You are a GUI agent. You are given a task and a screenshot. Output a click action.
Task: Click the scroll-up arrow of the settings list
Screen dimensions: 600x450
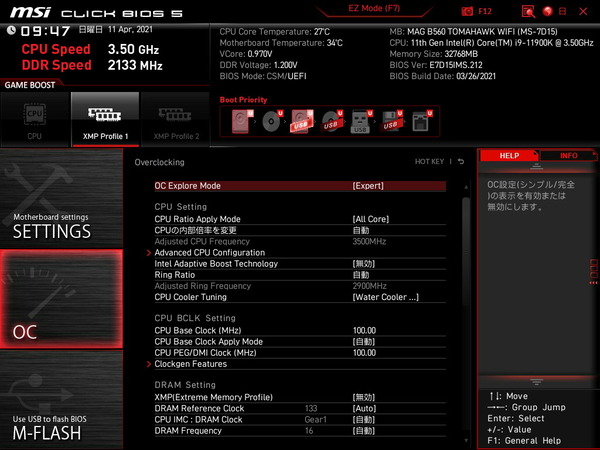click(x=466, y=187)
